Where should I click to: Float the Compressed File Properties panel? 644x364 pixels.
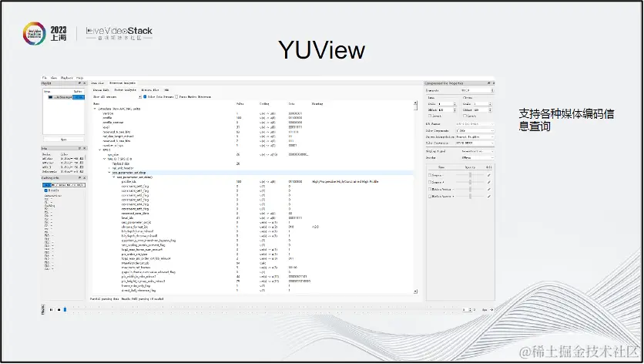(488, 83)
